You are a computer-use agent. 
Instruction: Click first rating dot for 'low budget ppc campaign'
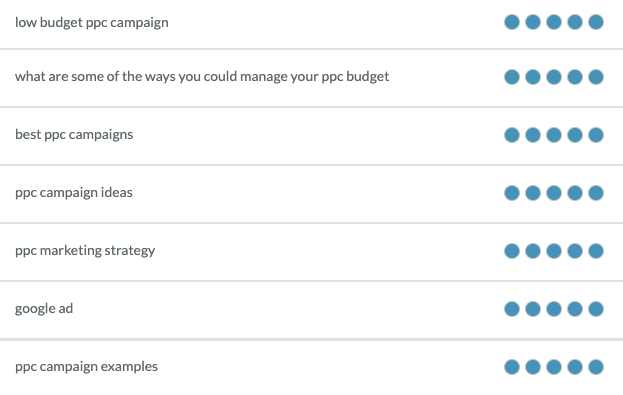pyautogui.click(x=512, y=22)
